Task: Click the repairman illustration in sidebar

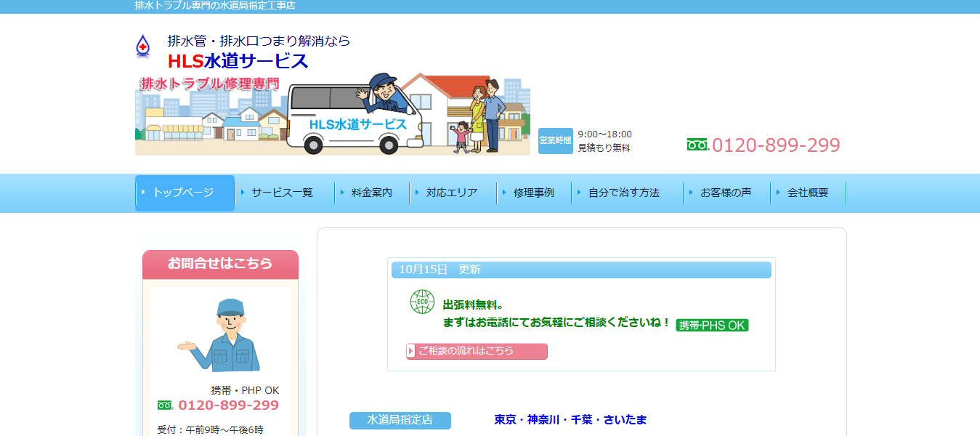Action: pyautogui.click(x=220, y=336)
